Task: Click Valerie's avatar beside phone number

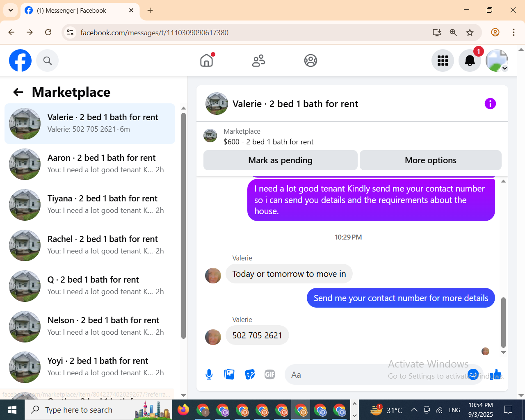Action: (x=213, y=337)
